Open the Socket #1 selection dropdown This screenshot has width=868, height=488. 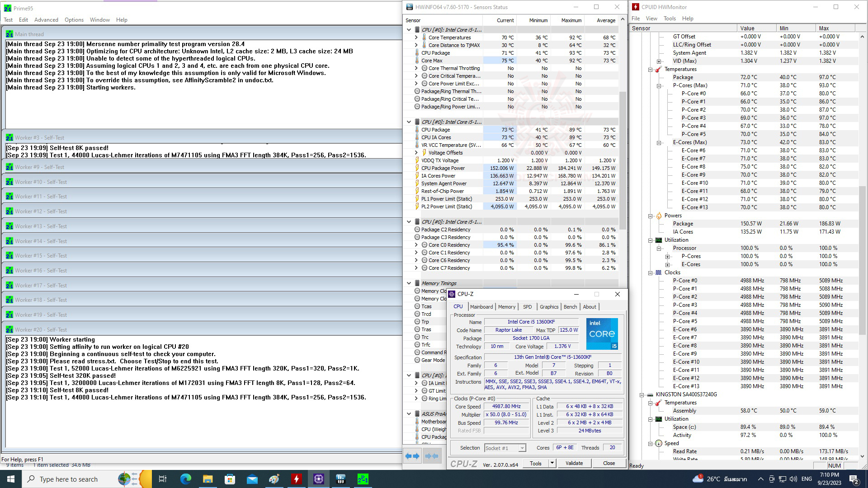tap(522, 448)
